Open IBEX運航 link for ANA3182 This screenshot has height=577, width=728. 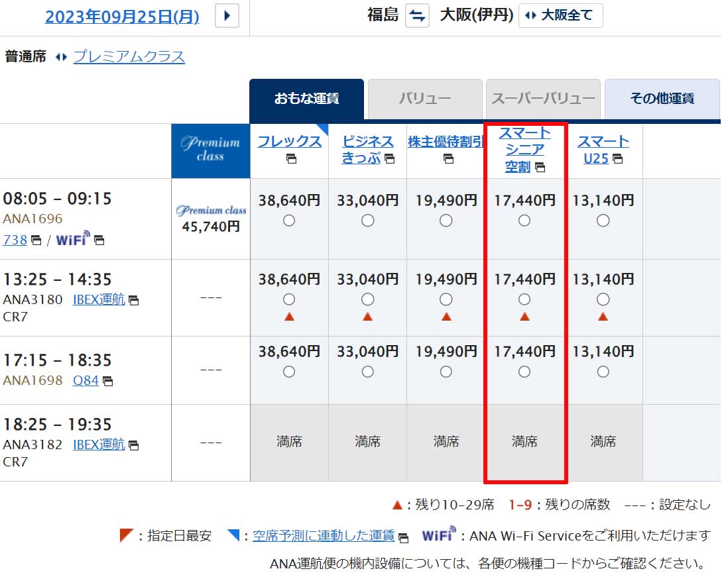99,445
